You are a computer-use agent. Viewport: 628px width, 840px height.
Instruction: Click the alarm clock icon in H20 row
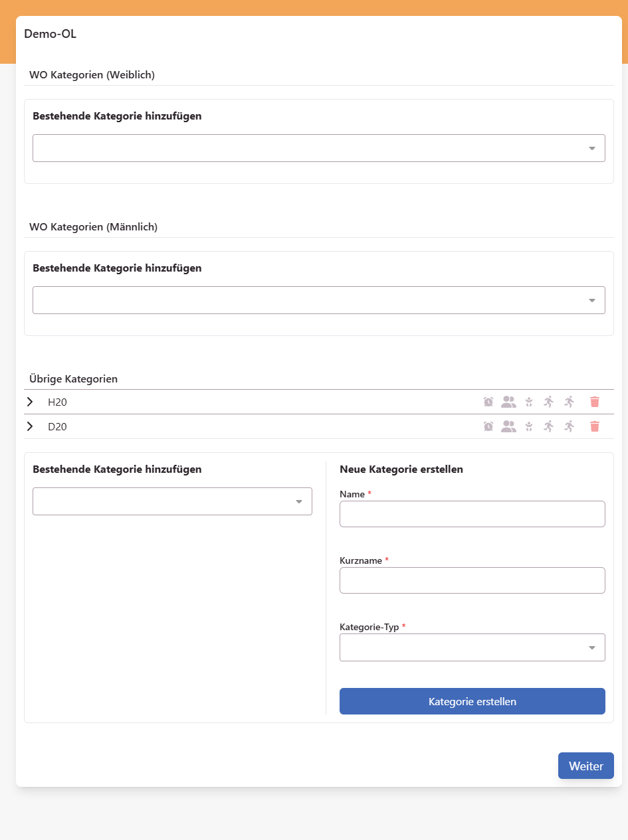pos(488,402)
